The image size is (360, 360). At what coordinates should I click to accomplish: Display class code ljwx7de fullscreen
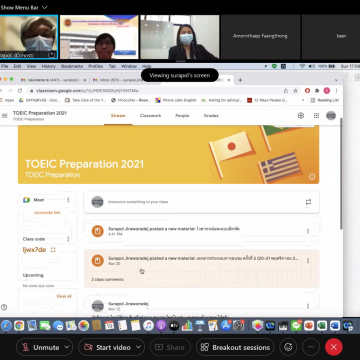click(53, 250)
